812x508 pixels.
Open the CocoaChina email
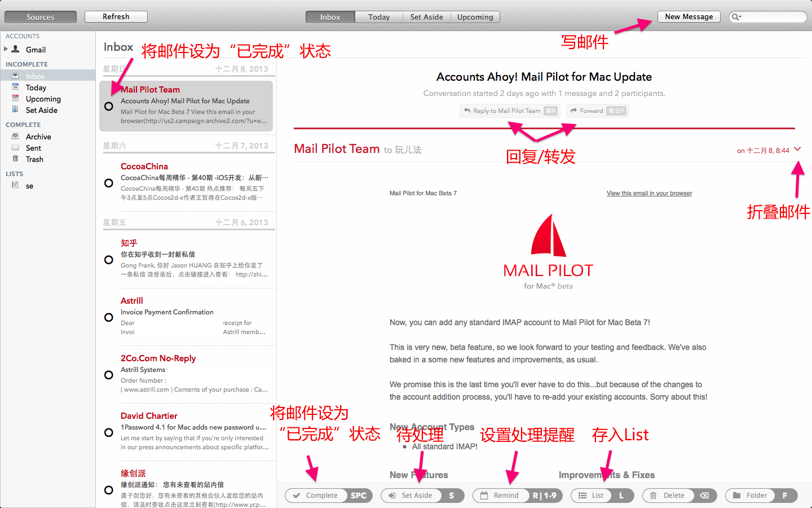(x=186, y=182)
